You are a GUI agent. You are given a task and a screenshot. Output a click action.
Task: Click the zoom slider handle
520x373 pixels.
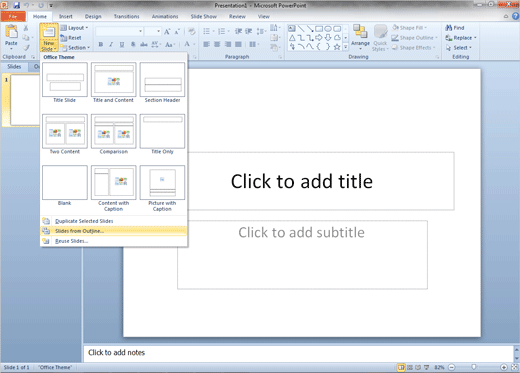coord(474,367)
